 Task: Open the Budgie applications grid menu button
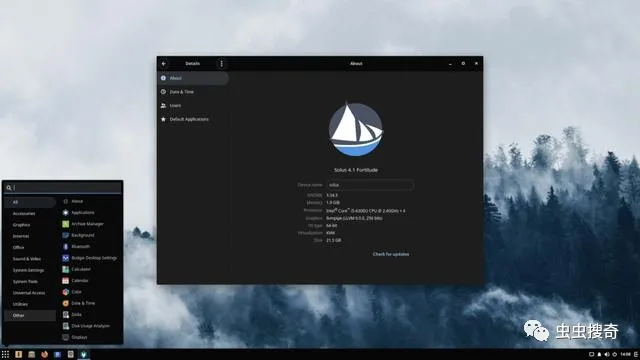(5, 354)
